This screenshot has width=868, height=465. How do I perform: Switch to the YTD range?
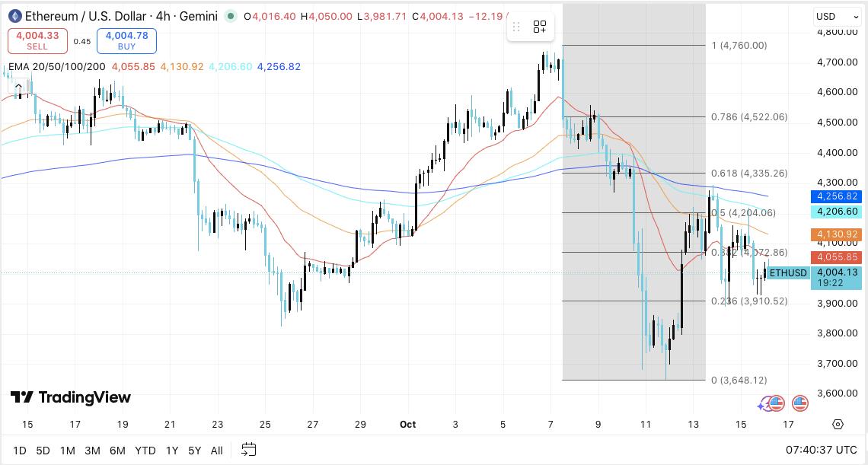[145, 451]
